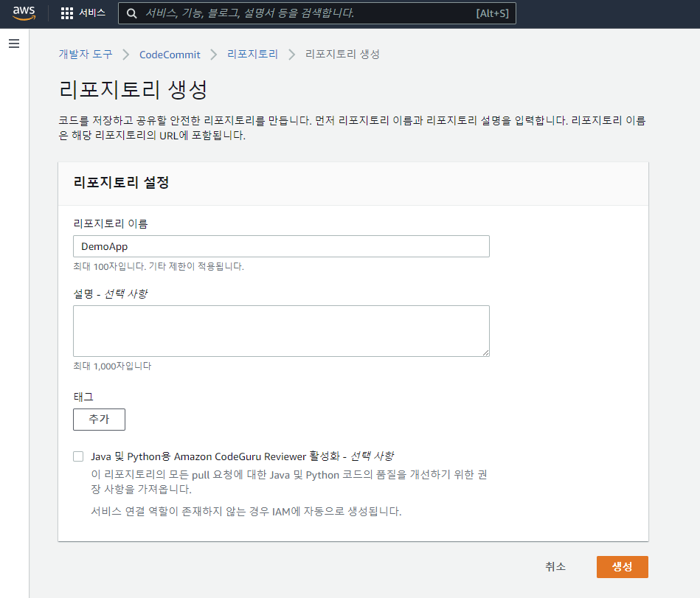Click the 리포지토리 생성 page title
Screen dimensions: 700x598
click(133, 89)
